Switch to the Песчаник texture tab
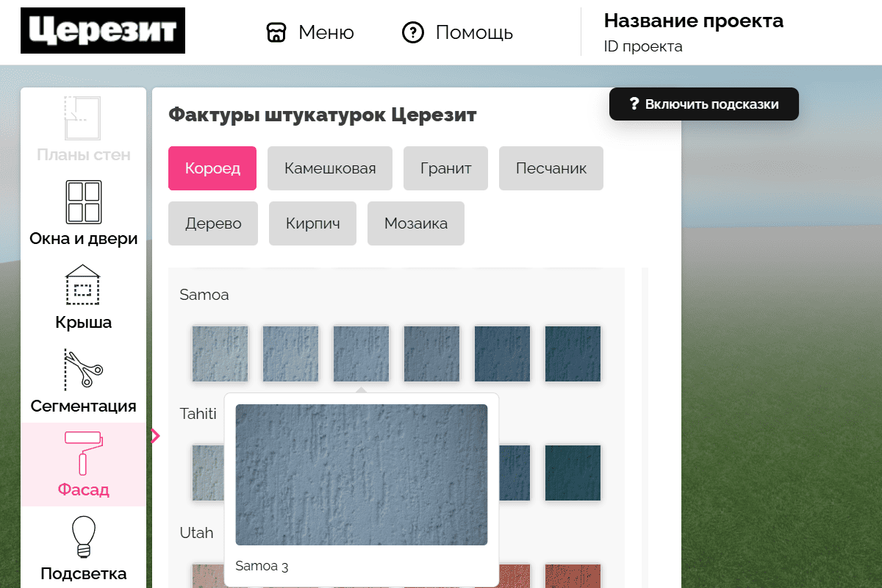 point(551,168)
